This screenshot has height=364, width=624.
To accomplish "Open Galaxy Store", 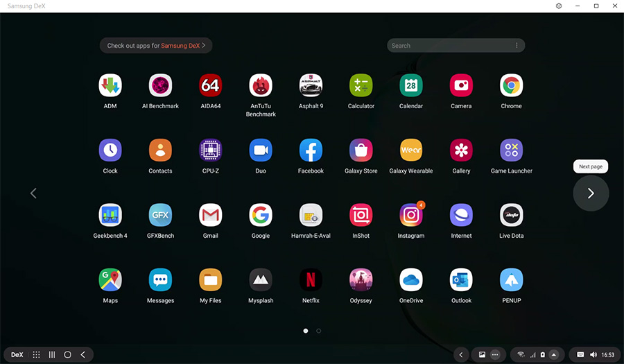I will pos(361,150).
